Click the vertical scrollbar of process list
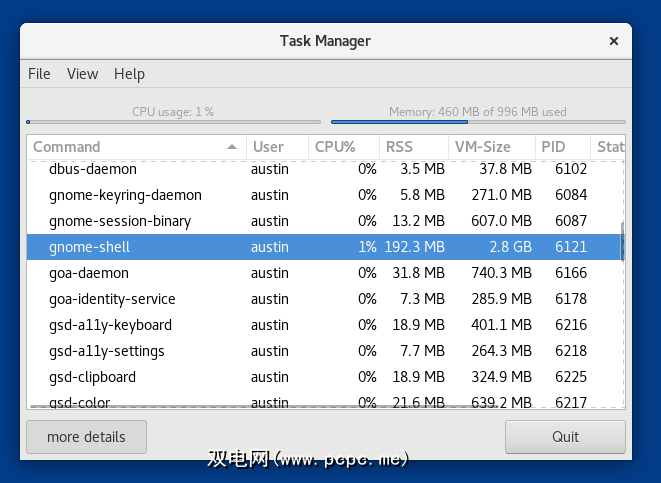Viewport: 661px width, 483px height. 622,240
